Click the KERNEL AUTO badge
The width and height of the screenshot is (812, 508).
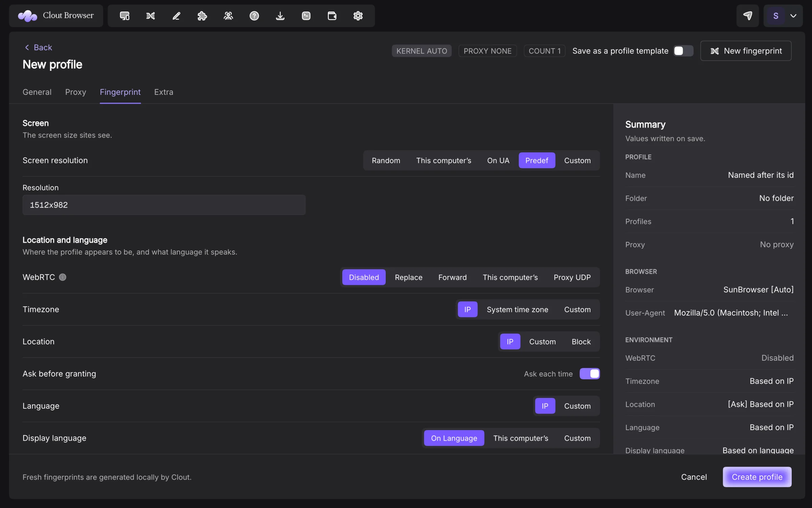(x=422, y=51)
